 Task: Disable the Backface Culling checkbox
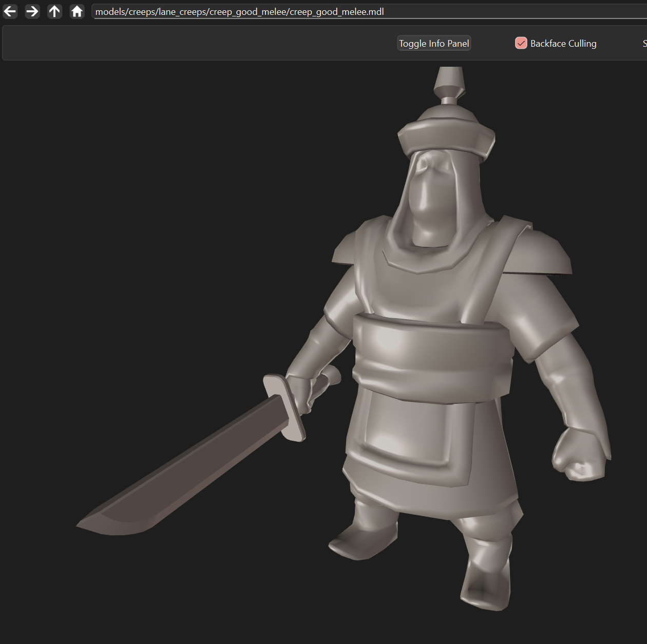(x=521, y=43)
